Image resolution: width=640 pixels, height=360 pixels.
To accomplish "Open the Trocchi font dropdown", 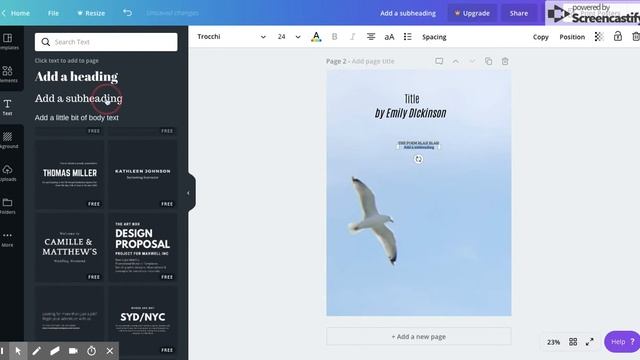I will tap(231, 37).
